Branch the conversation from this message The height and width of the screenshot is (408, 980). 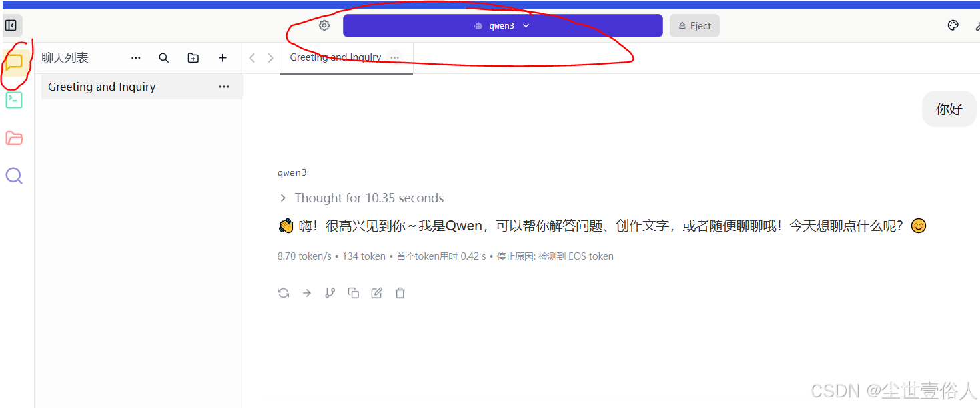330,293
